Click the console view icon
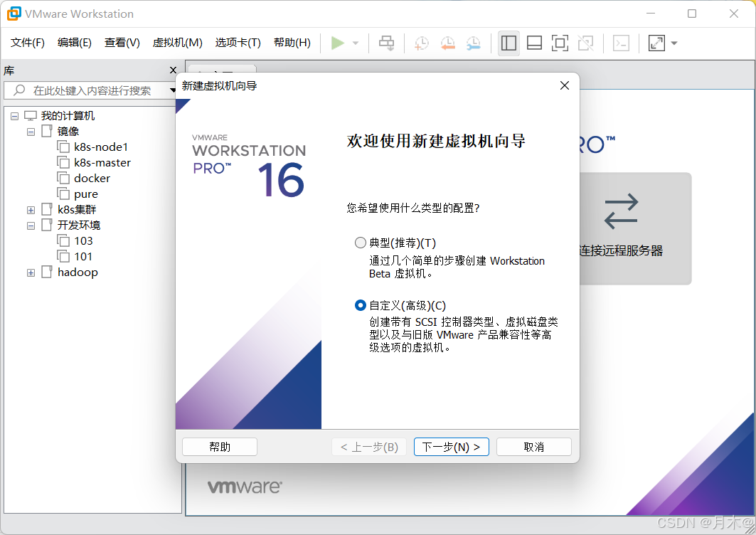756x535 pixels. pos(621,43)
